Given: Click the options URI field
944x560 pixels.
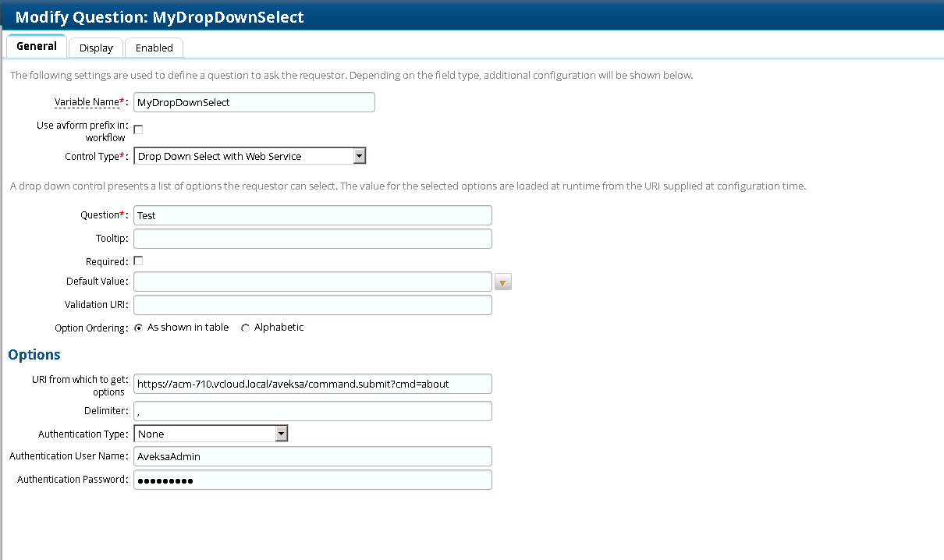Looking at the screenshot, I should pyautogui.click(x=312, y=384).
